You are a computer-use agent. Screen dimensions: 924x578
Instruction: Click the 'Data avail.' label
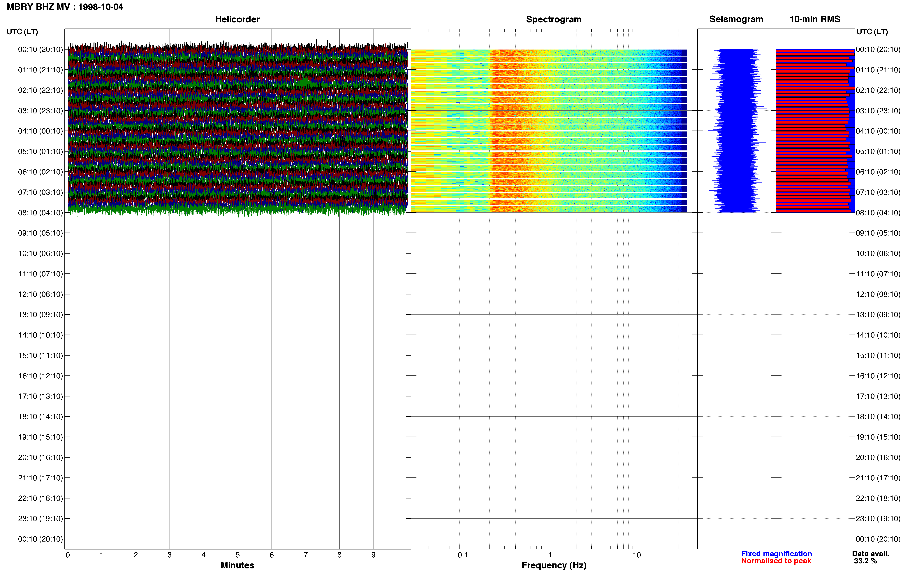click(x=870, y=554)
